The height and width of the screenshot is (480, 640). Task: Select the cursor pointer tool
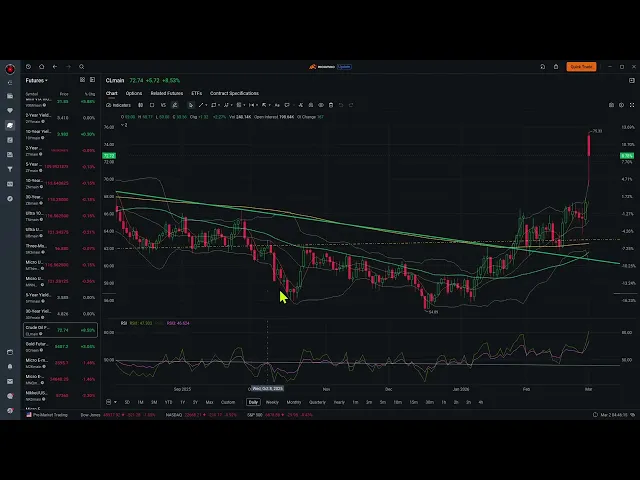coord(191,105)
